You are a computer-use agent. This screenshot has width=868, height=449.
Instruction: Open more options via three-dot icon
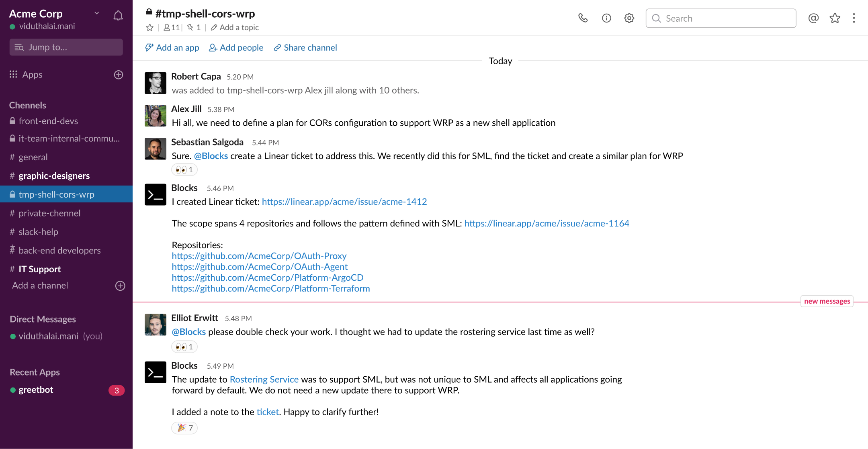854,18
